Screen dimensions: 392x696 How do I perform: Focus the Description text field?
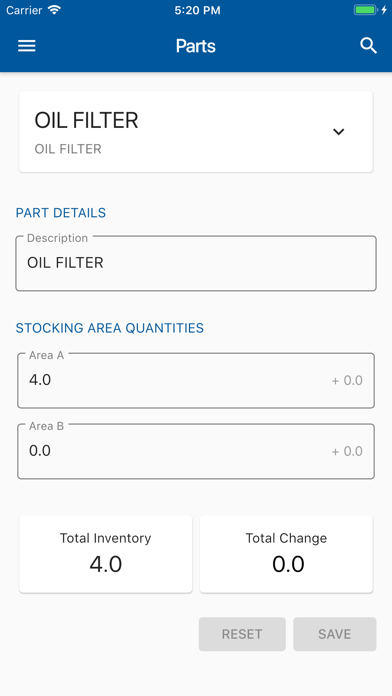[x=196, y=264]
